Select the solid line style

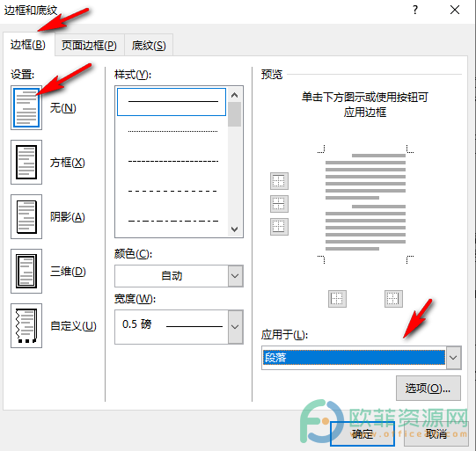[172, 102]
